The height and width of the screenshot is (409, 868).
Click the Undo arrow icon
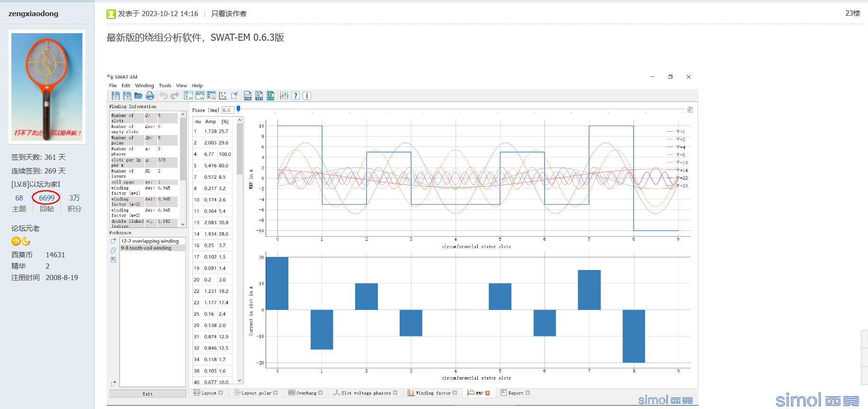point(163,96)
